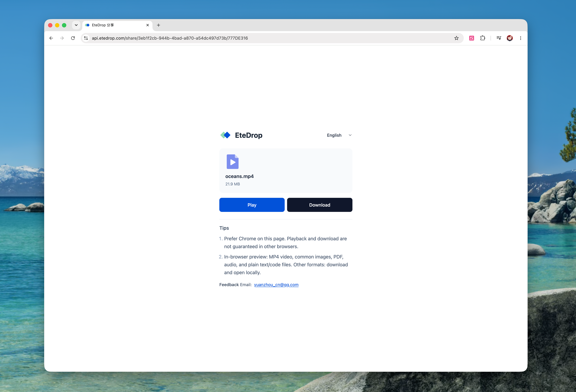Open Chrome three-dot menu

click(x=520, y=38)
